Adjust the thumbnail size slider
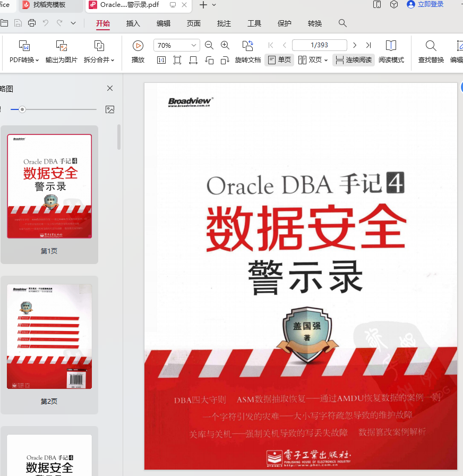 (22, 109)
